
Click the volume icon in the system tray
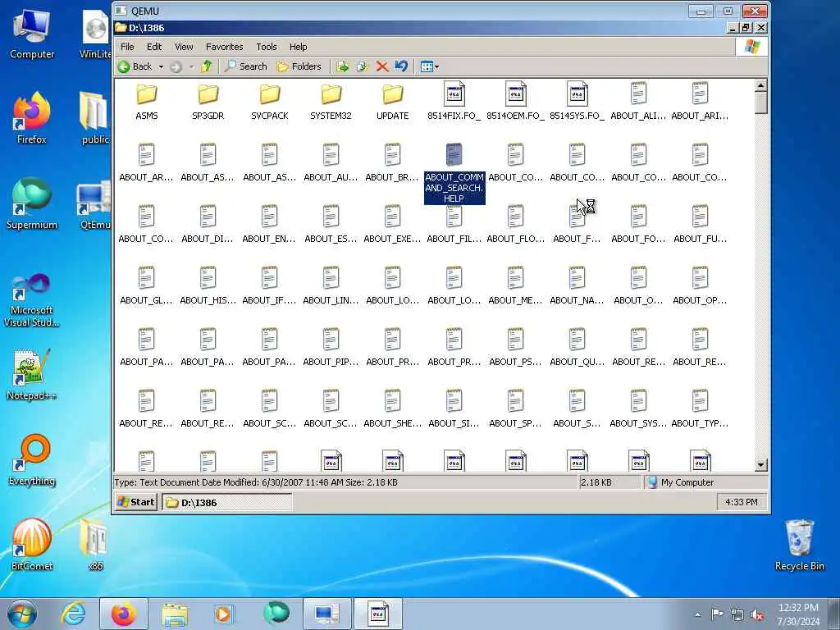pos(757,615)
